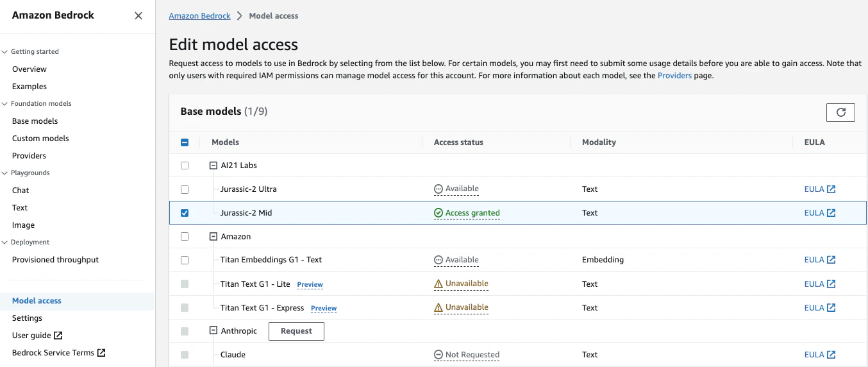
Task: Open the User guide external link
Action: (x=37, y=336)
